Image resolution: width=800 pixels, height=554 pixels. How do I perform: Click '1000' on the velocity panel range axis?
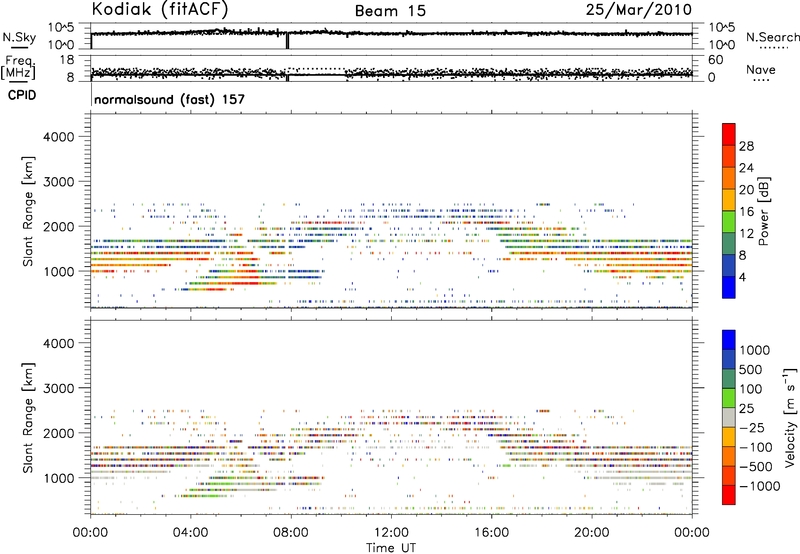pos(59,478)
